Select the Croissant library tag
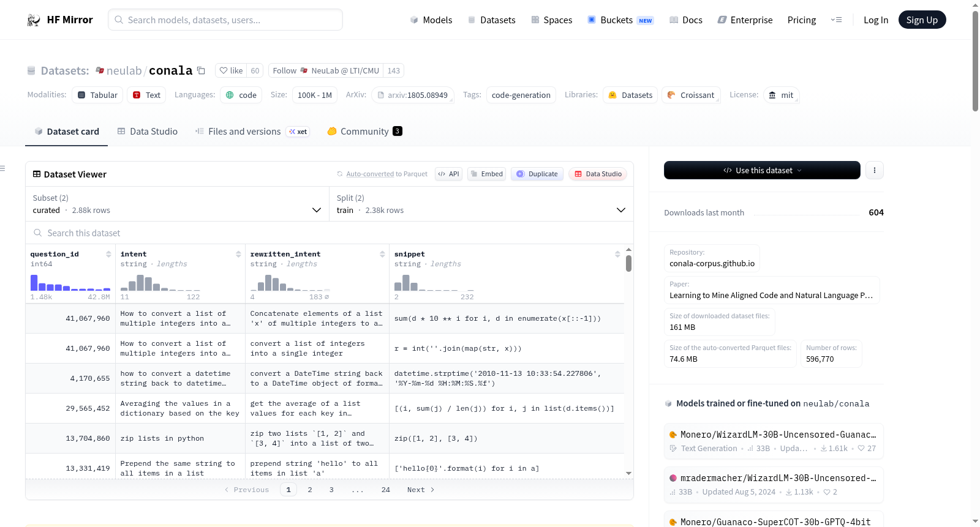 691,95
